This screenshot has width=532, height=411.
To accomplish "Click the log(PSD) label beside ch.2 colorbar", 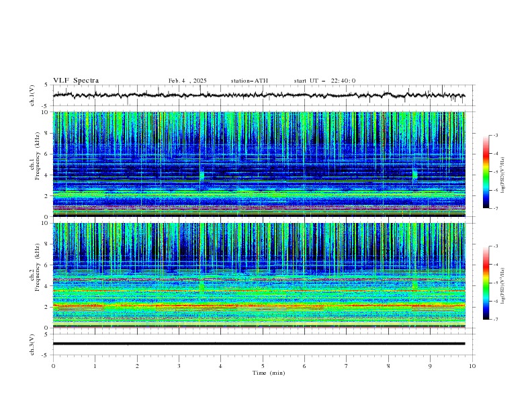I will [503, 286].
